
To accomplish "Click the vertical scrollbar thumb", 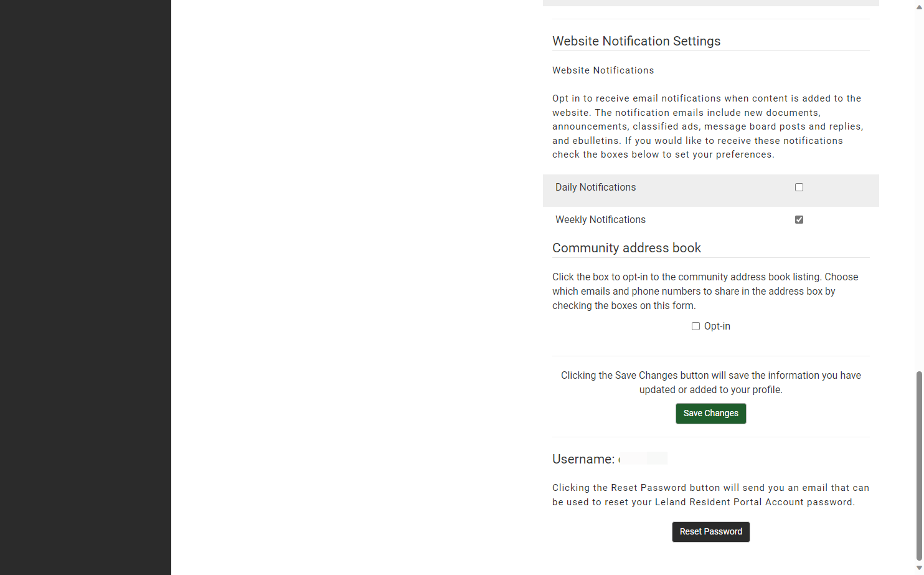I will point(919,466).
